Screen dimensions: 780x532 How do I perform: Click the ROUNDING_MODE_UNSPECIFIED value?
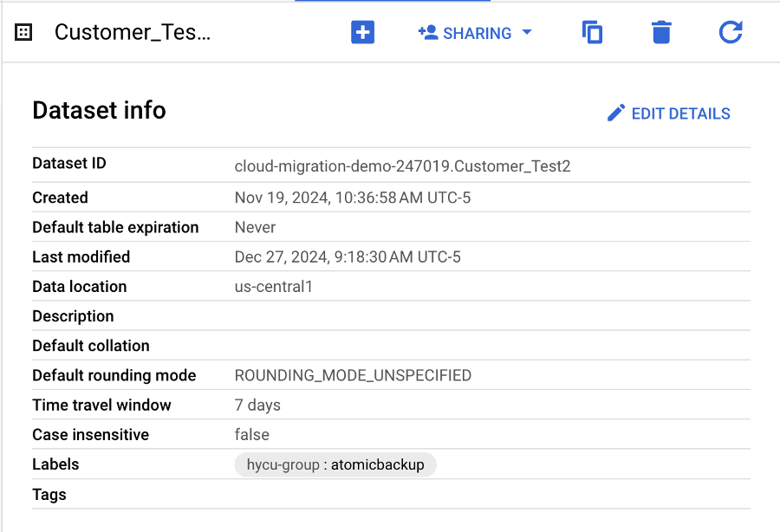[353, 375]
